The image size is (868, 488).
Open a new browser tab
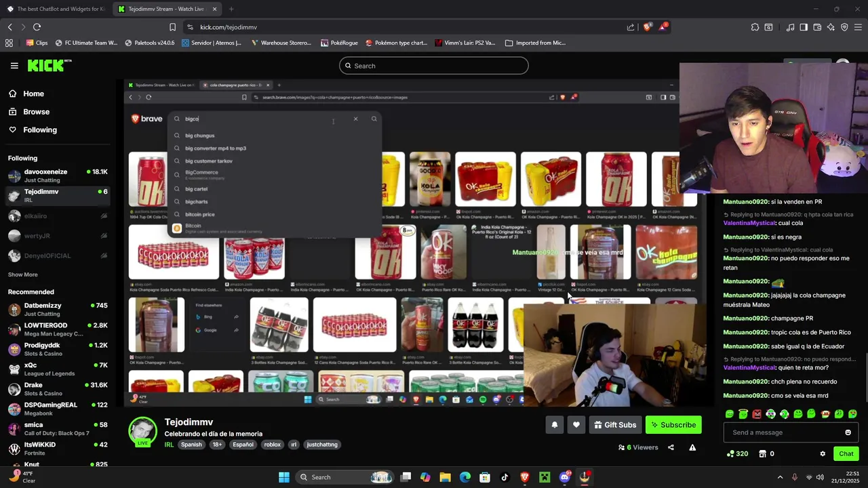point(231,9)
